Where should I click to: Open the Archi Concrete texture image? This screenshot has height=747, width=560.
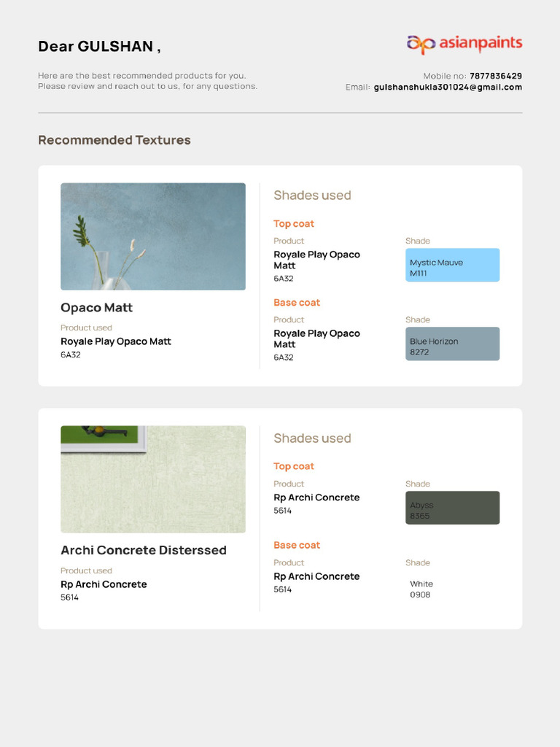coord(153,479)
